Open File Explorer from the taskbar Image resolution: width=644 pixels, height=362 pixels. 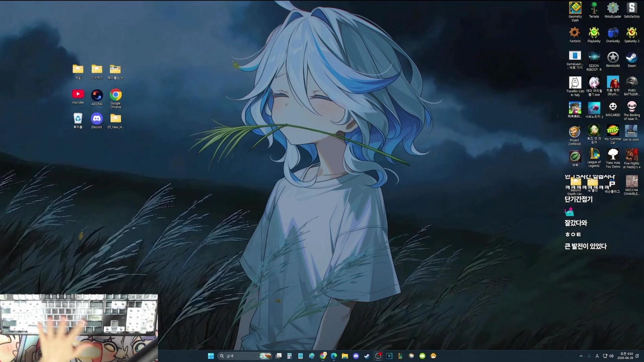click(x=345, y=356)
